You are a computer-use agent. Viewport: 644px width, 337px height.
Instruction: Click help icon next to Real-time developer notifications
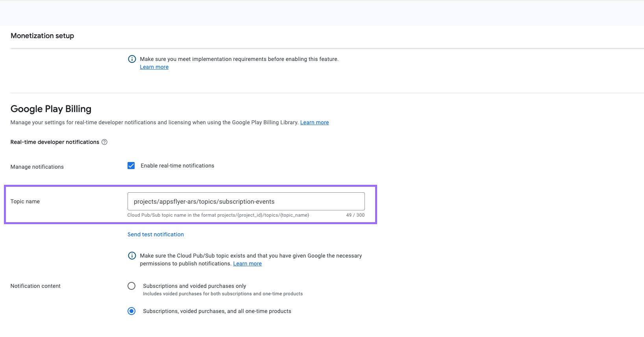104,142
